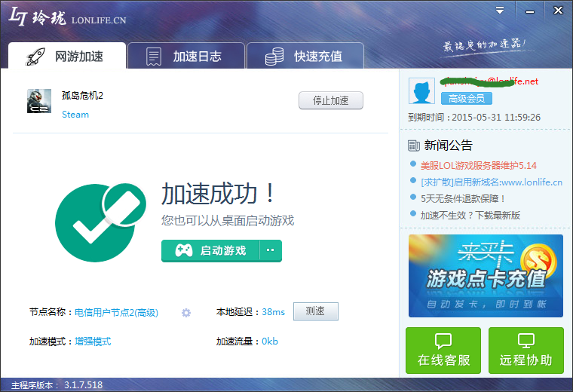Change acceleration mode 增强模式 link
The width and height of the screenshot is (573, 392).
coord(93,341)
